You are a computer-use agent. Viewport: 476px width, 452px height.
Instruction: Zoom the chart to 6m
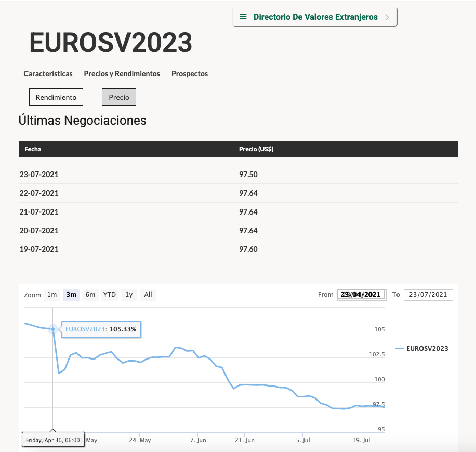click(x=90, y=295)
